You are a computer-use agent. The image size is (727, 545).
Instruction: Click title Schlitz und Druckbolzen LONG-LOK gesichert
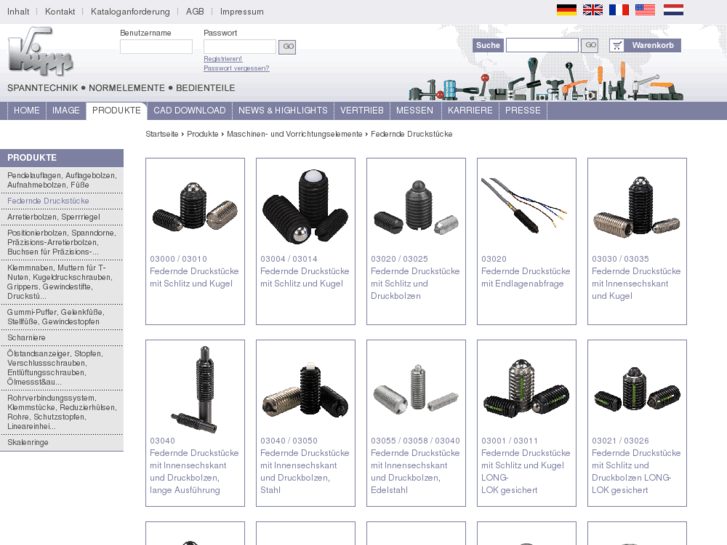636,471
